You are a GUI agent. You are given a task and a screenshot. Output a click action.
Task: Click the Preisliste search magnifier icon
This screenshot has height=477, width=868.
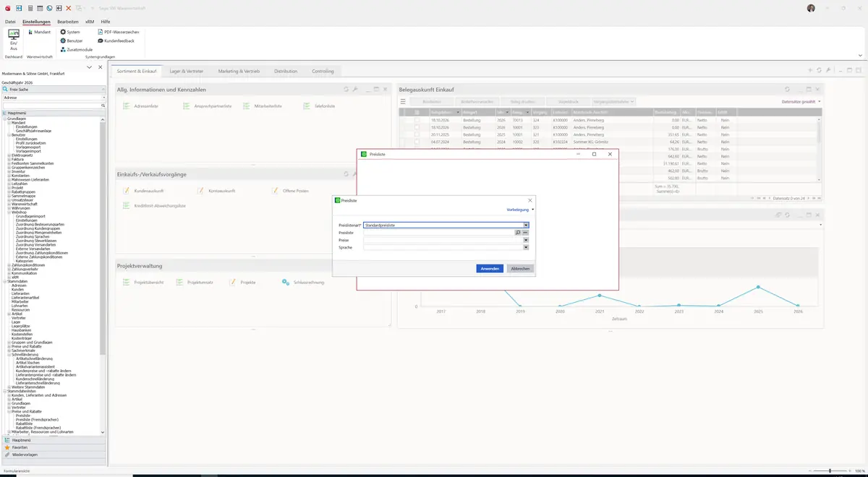[x=518, y=233]
